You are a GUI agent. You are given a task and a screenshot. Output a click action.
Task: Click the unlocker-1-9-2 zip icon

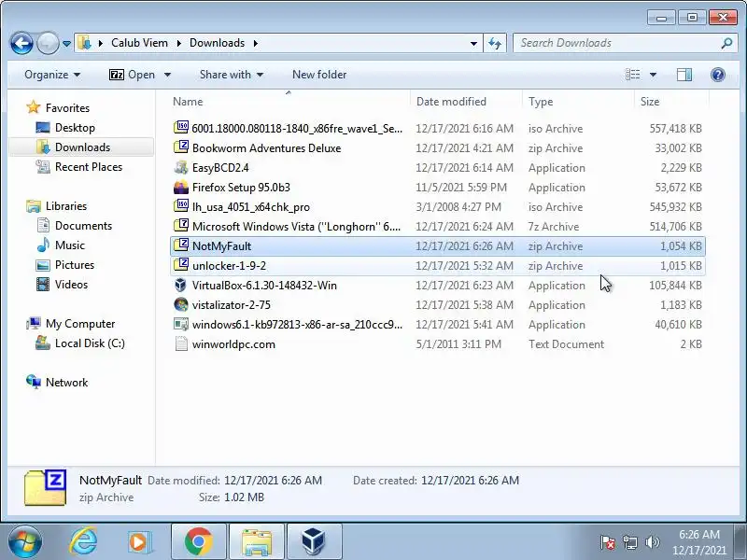(x=181, y=265)
